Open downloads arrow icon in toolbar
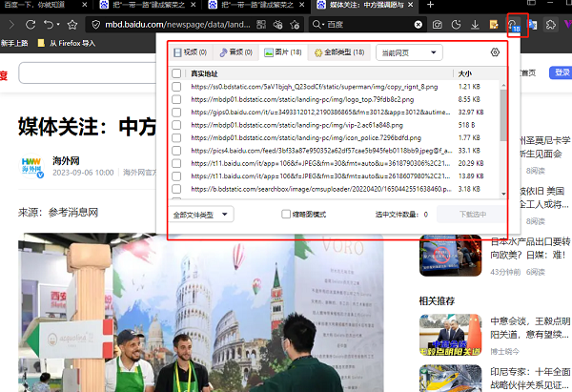572x392 pixels. coord(475,25)
